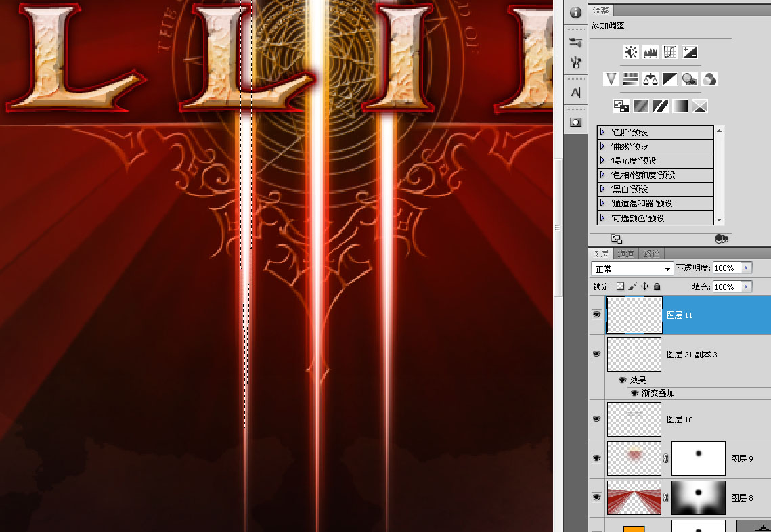This screenshot has width=771, height=532.
Task: Hide layer 图层 10
Action: click(x=597, y=419)
